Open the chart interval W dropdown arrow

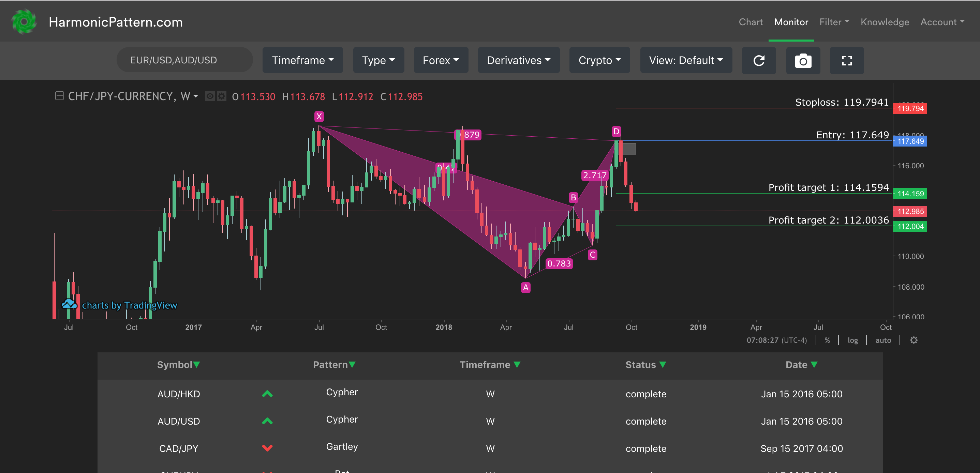click(195, 96)
